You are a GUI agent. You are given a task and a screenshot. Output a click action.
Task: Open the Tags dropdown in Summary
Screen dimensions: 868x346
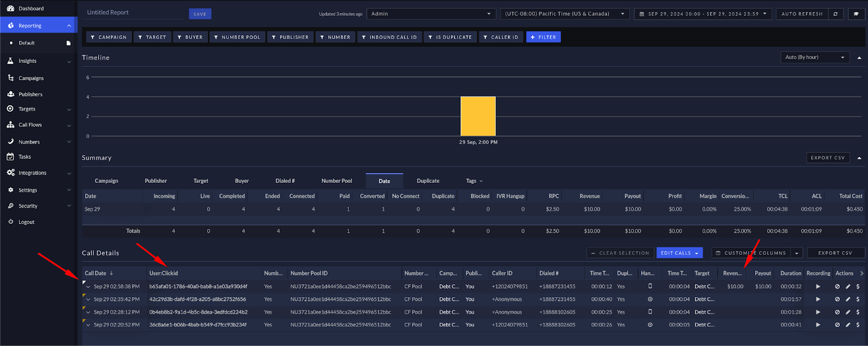coord(474,181)
